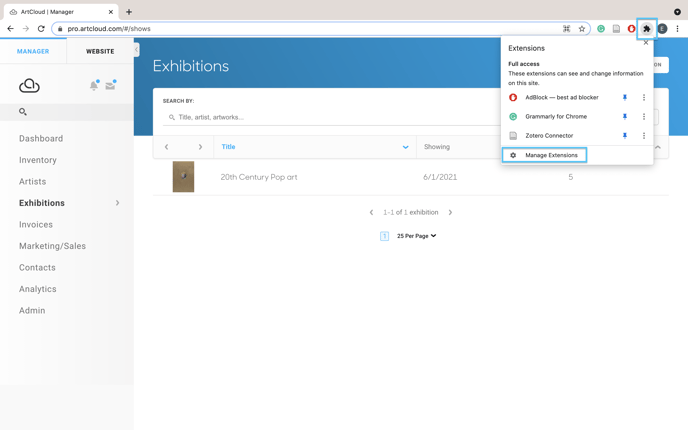Screen dimensions: 688x430
Task: Go forward in browser history
Action: 26,29
